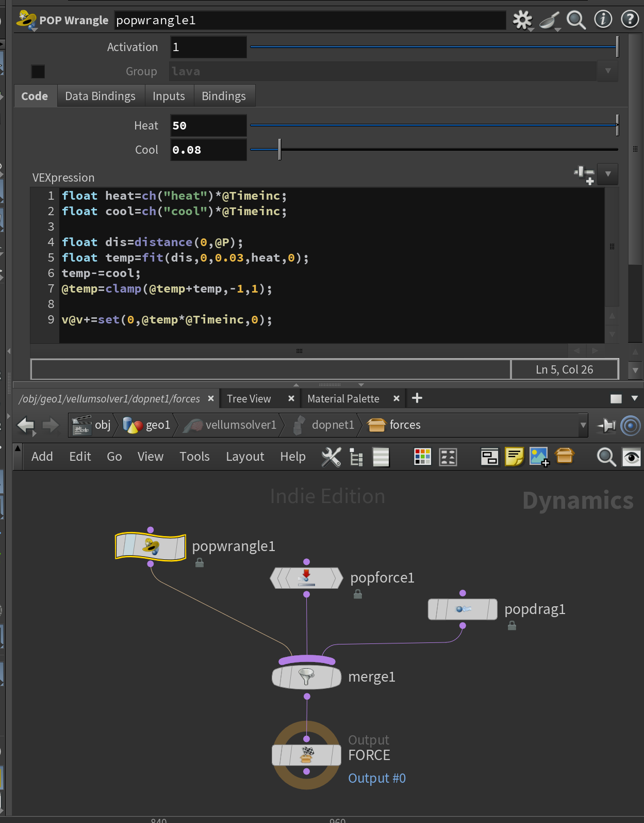
Task: Click the popwrangle1 node name field
Action: [x=309, y=20]
